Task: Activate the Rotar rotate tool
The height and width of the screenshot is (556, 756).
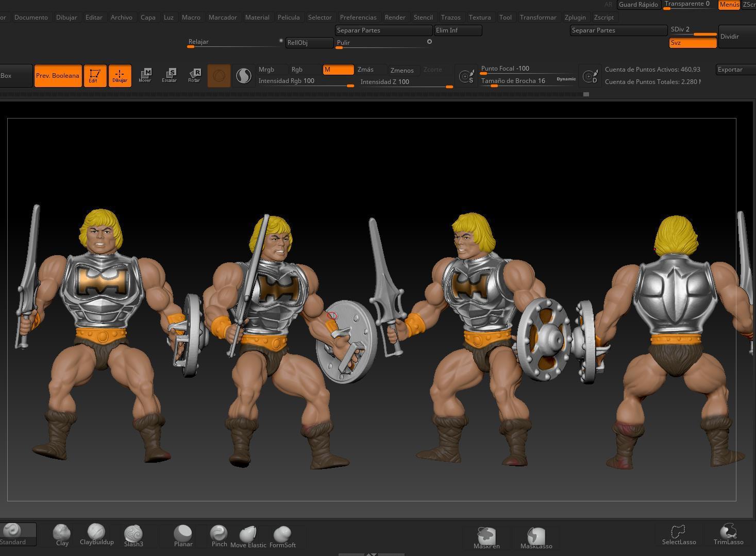Action: click(x=194, y=76)
